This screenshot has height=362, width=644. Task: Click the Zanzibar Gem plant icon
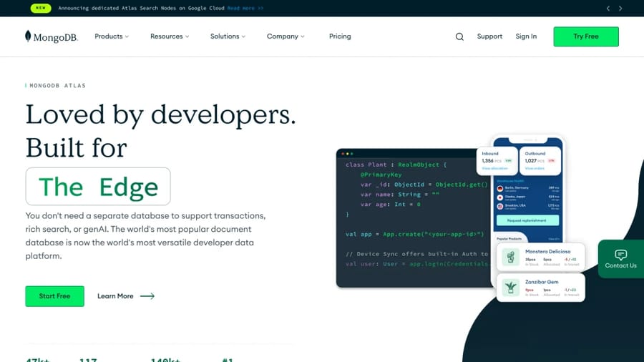tap(510, 288)
